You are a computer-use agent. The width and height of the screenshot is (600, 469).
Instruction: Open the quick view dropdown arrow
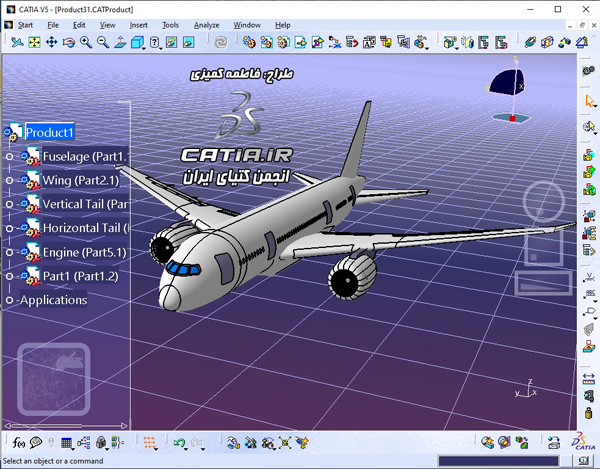[144, 49]
